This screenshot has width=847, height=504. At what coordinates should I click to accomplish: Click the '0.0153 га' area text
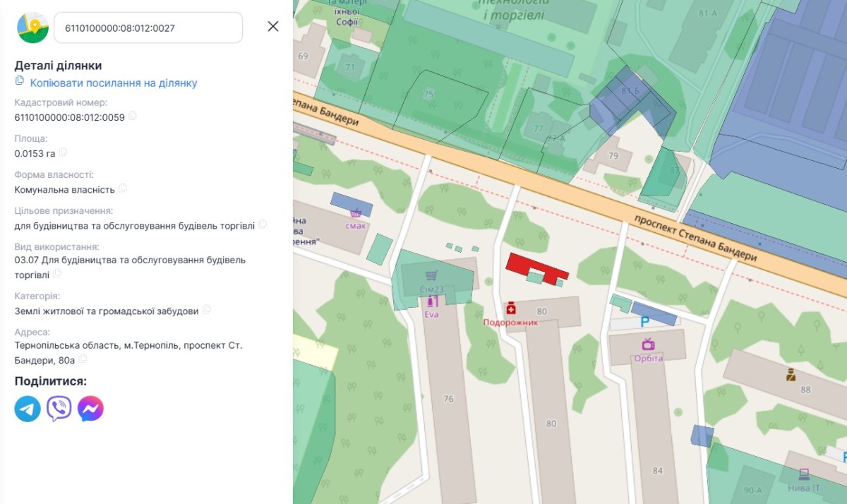pos(35,153)
